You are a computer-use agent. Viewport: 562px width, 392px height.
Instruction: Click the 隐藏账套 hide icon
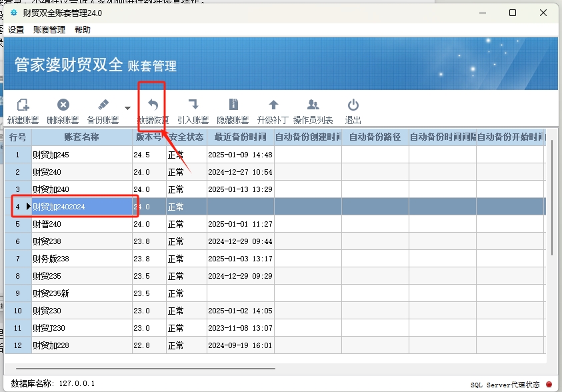(x=233, y=105)
